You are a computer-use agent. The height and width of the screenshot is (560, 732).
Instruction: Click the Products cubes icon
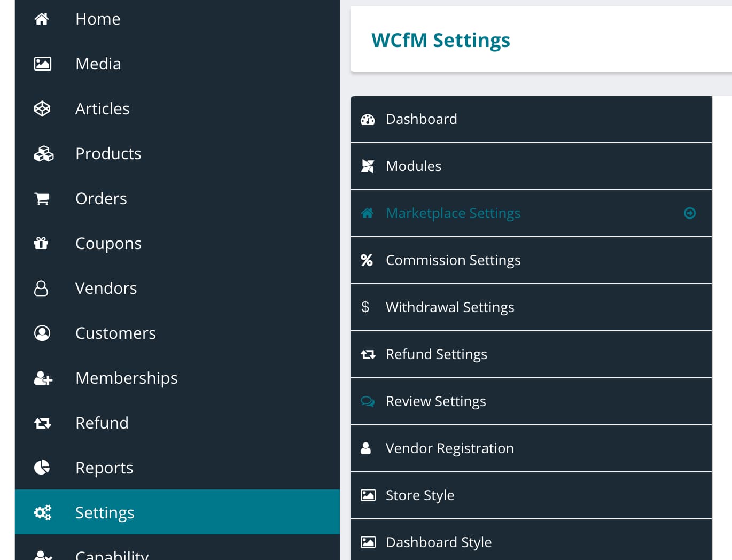click(43, 154)
